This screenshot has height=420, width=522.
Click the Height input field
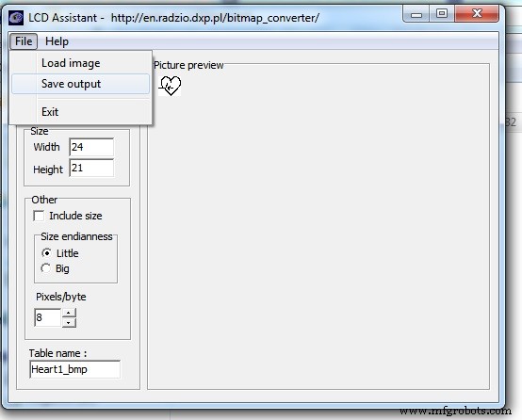[91, 168]
